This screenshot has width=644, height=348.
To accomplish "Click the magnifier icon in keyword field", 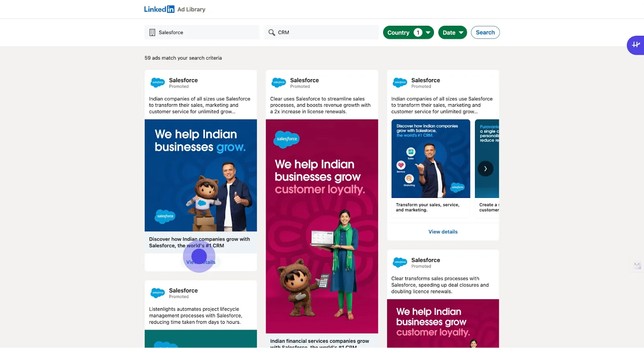I will [x=272, y=33].
